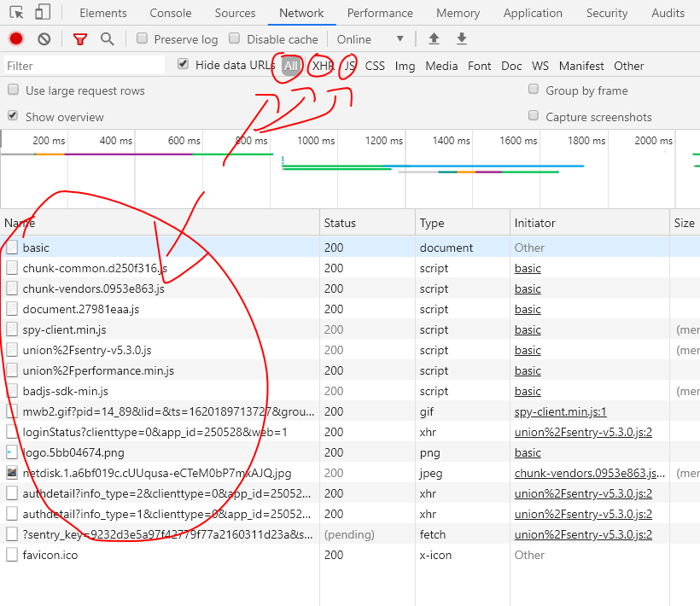Image resolution: width=700 pixels, height=606 pixels.
Task: Click inside the Filter input field
Action: [83, 65]
